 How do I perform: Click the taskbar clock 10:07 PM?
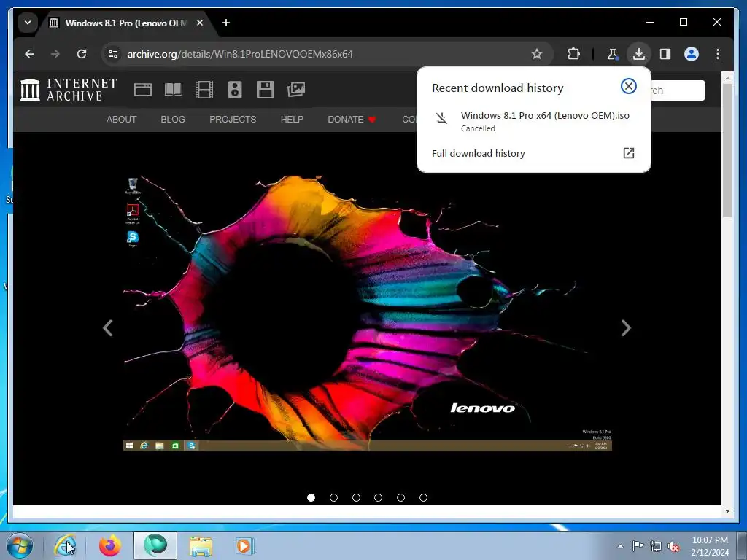(710, 546)
